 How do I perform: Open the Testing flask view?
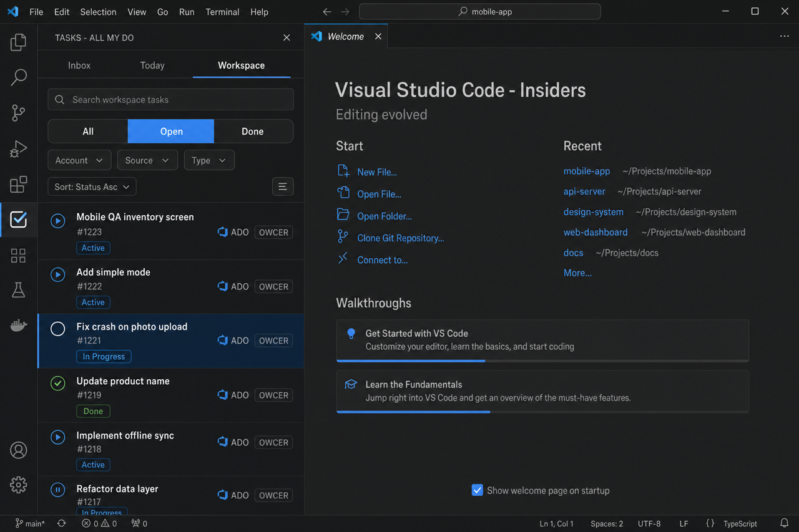(x=18, y=290)
